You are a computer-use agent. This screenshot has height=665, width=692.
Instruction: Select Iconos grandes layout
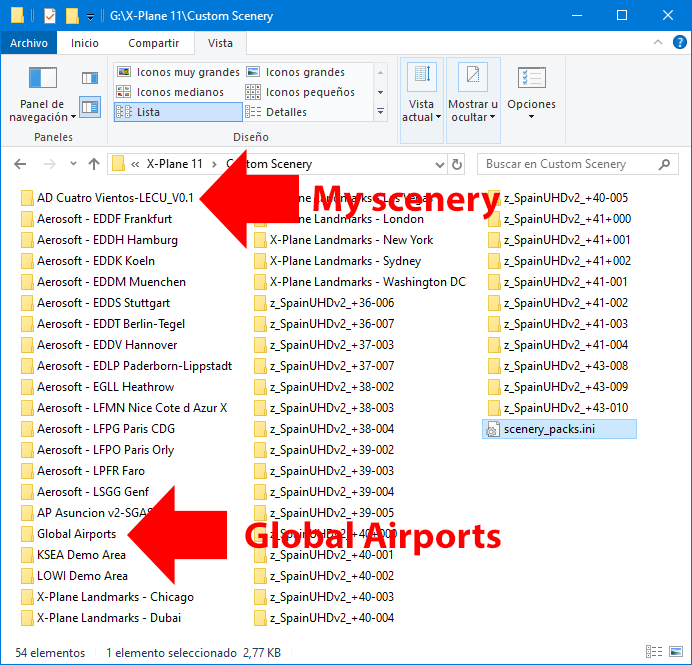[296, 72]
